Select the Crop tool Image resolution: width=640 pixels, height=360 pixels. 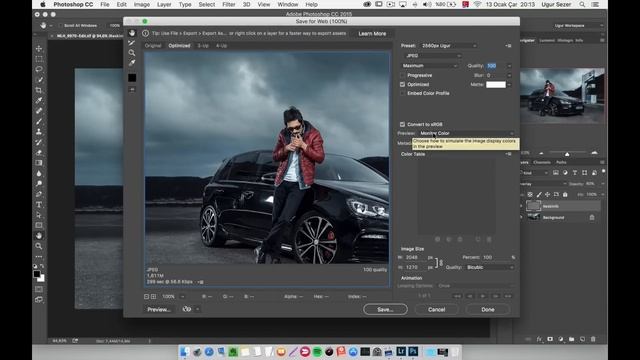(39, 90)
